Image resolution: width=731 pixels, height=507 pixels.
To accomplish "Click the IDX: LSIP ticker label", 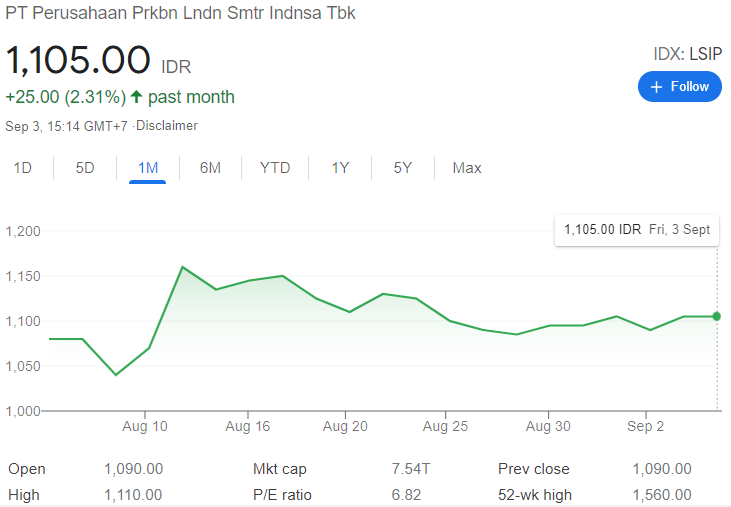I will 686,55.
